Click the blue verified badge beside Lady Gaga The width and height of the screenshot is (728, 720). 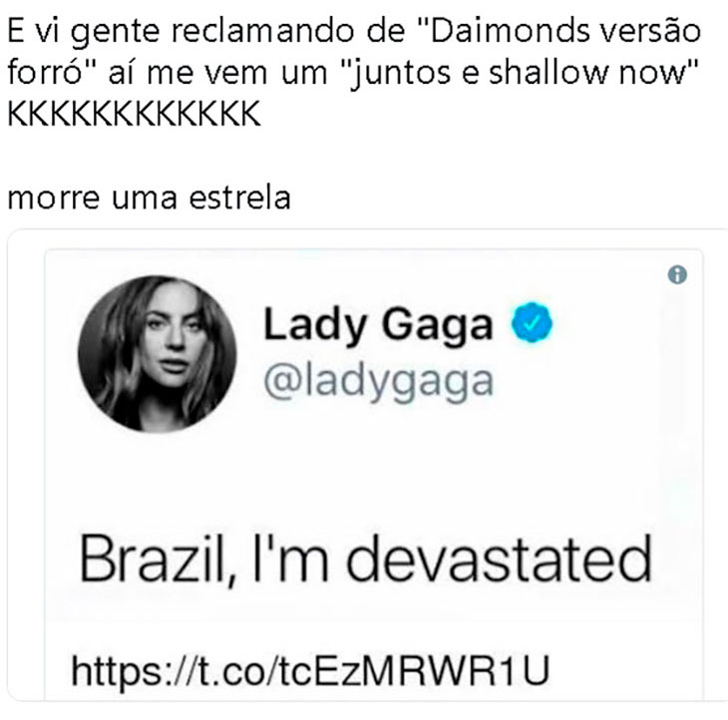click(532, 322)
